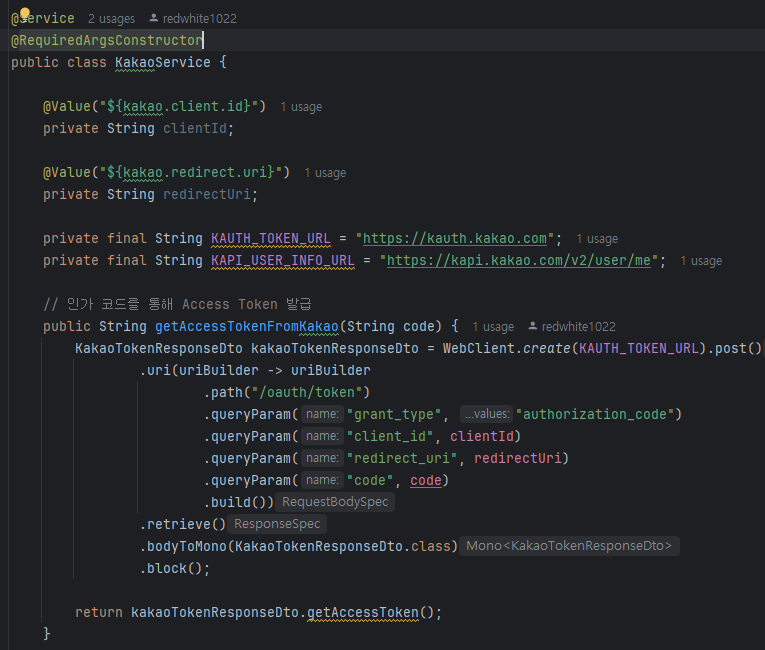Click '1 usage' hint beside getAccessTokenFromKakao
The image size is (765, 650).
[493, 326]
